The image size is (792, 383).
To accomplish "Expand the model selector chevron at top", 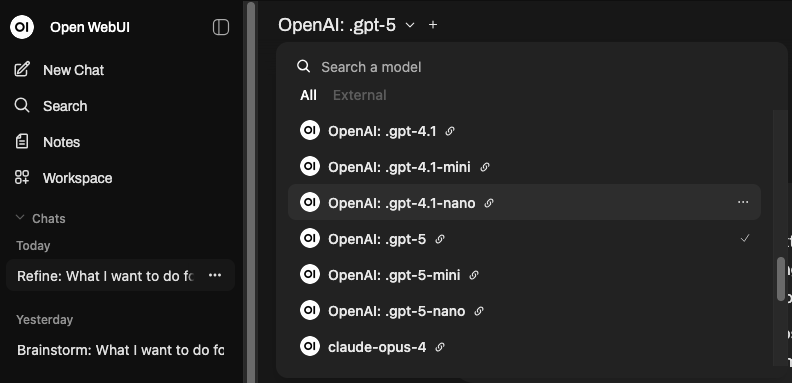I will click(410, 25).
